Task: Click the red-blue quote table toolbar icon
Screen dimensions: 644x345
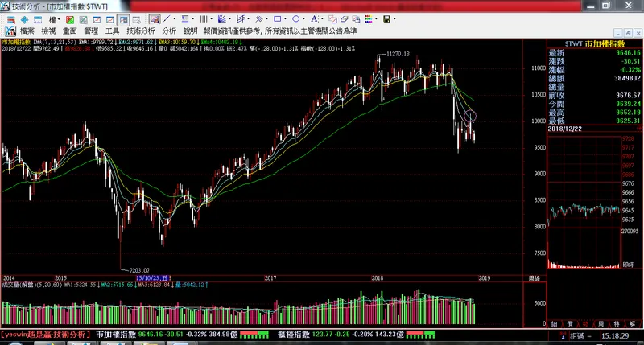Action: [11, 19]
